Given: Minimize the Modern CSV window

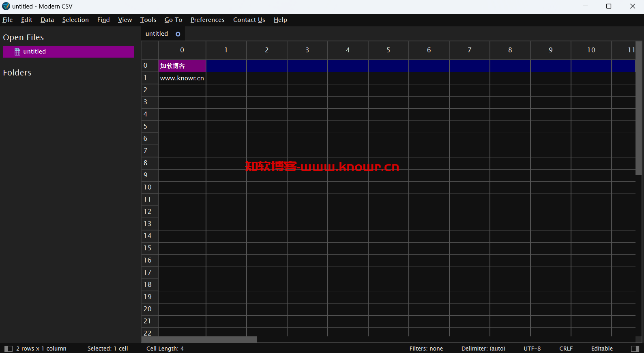Looking at the screenshot, I should point(585,6).
